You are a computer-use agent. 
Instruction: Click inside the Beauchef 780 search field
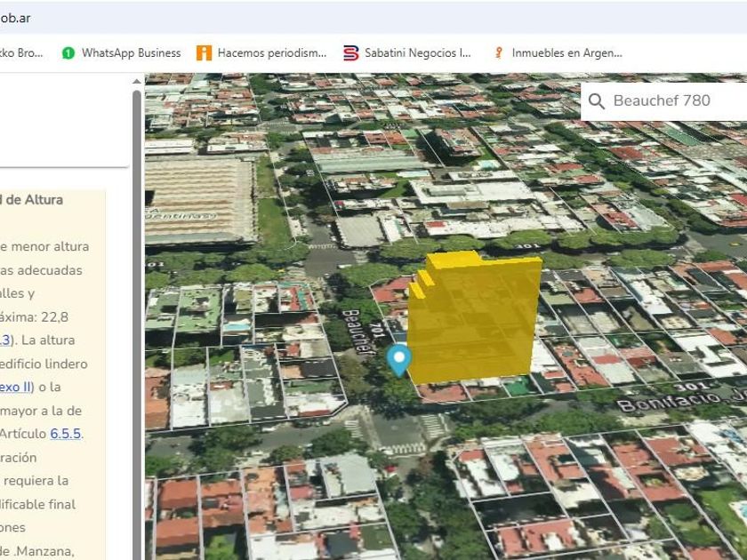[x=671, y=101]
